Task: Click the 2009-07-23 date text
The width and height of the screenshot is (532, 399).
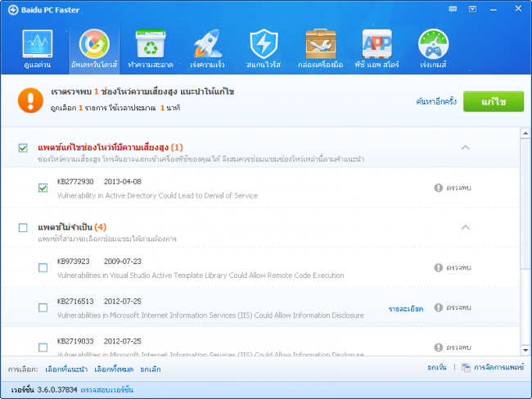Action: click(123, 262)
